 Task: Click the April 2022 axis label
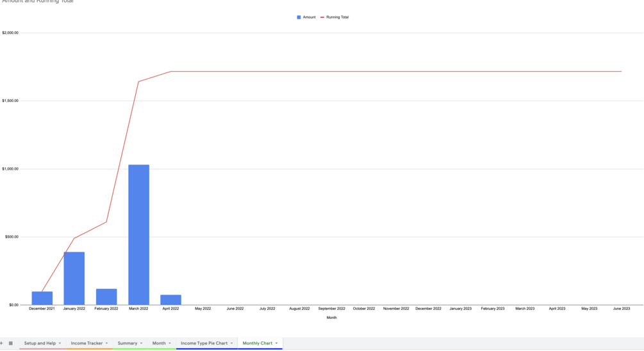tap(171, 309)
